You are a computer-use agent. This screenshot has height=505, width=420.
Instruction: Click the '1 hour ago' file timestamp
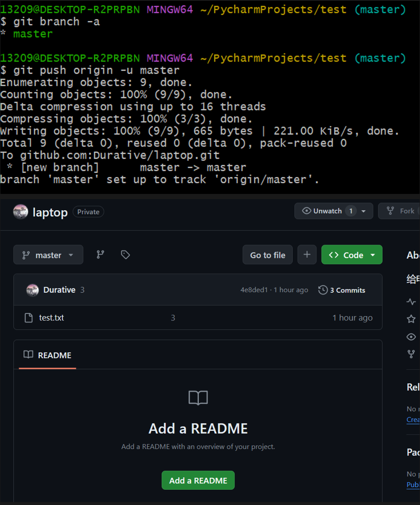352,318
